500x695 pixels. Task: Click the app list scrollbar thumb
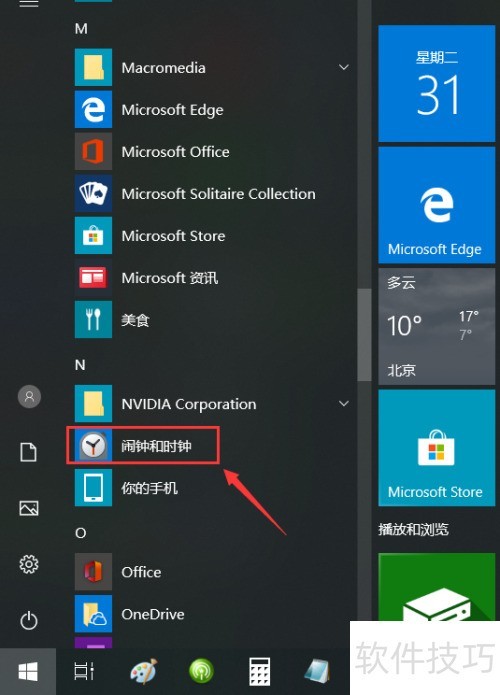364,335
